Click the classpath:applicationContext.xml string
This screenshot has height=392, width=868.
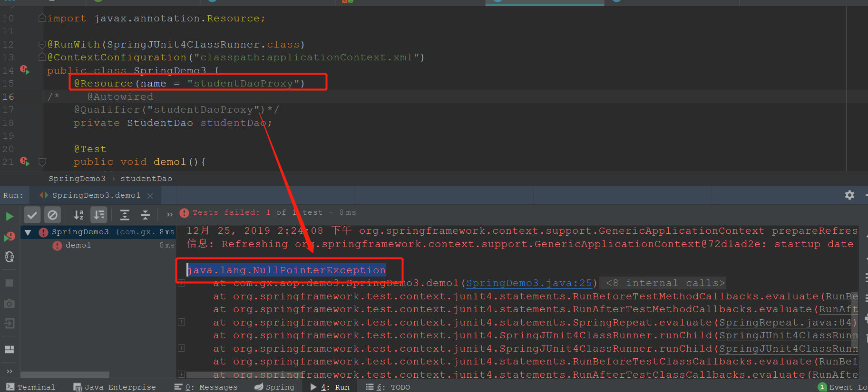306,57
